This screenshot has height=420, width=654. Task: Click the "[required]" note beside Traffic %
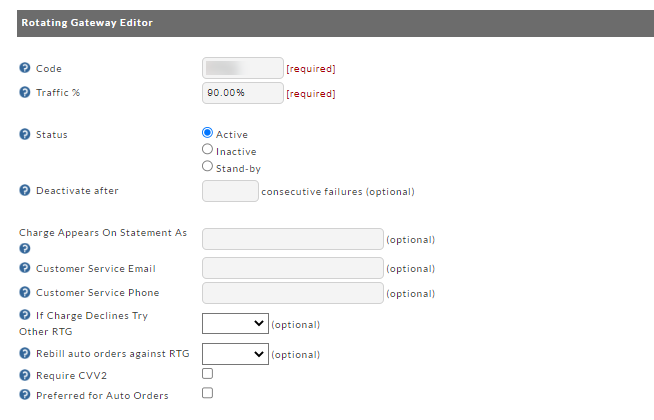pos(311,94)
